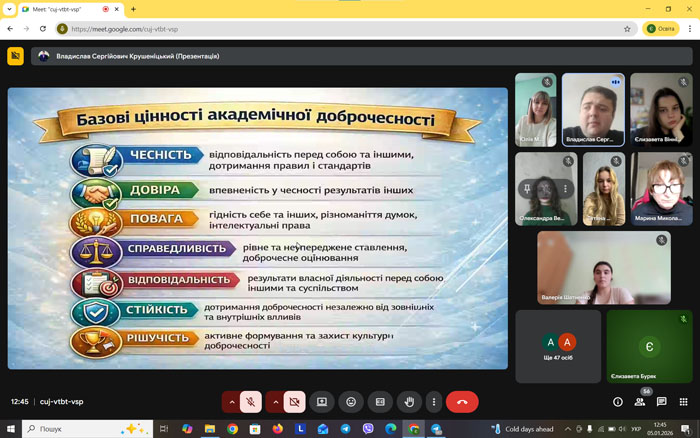Click the red leave call button
This screenshot has width=700, height=438.
(x=462, y=401)
